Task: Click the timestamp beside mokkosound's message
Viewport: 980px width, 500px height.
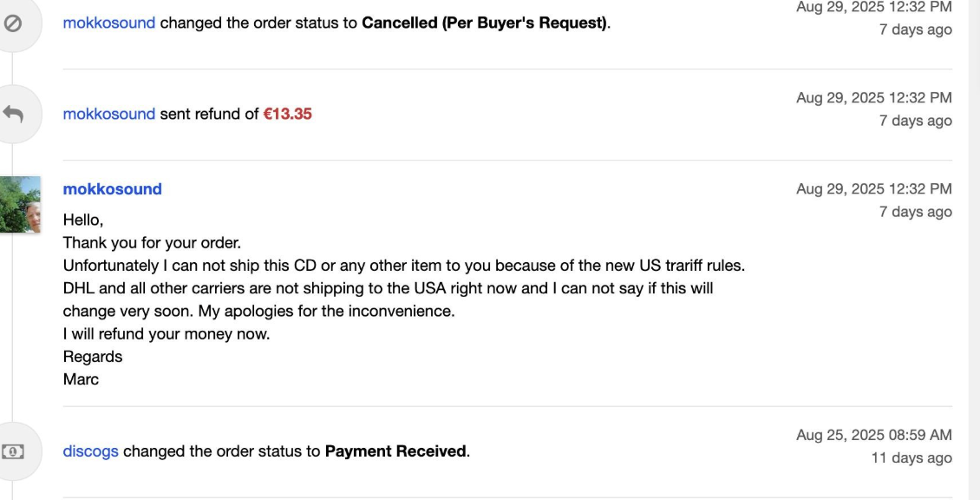Action: pos(873,189)
